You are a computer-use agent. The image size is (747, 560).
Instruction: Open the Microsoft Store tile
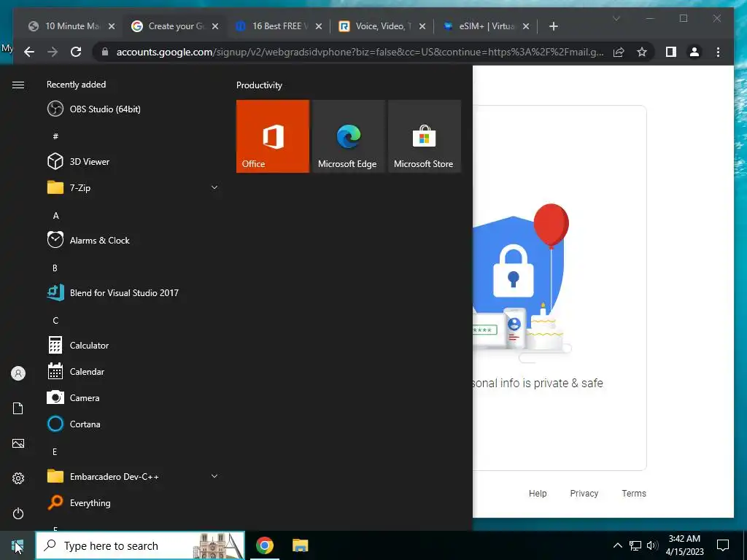click(x=425, y=136)
